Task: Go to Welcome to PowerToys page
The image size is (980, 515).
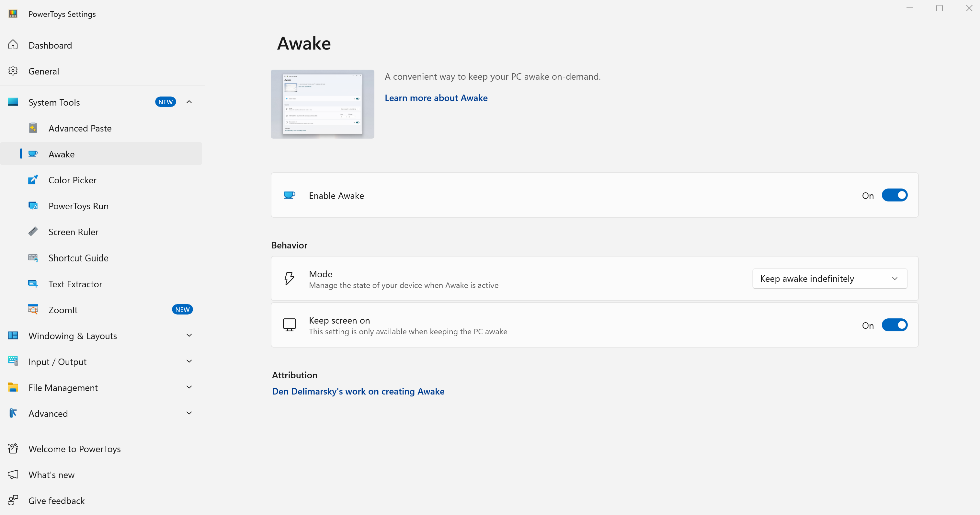Action: click(74, 449)
